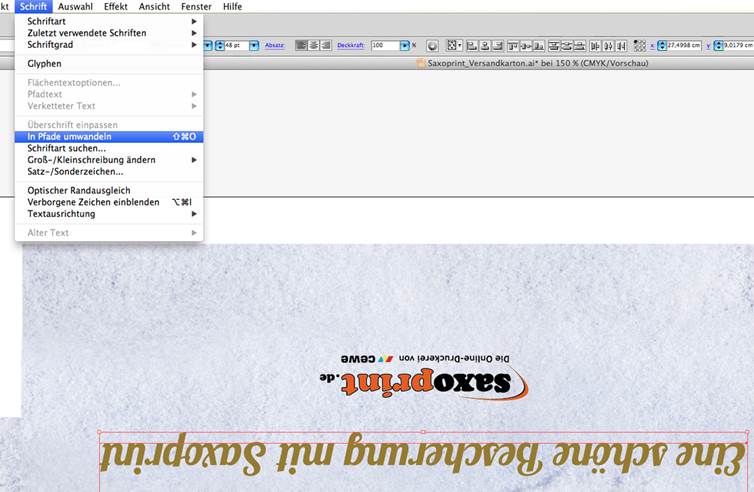Click horizontal align center icon
The height and width of the screenshot is (492, 754).
click(x=485, y=46)
